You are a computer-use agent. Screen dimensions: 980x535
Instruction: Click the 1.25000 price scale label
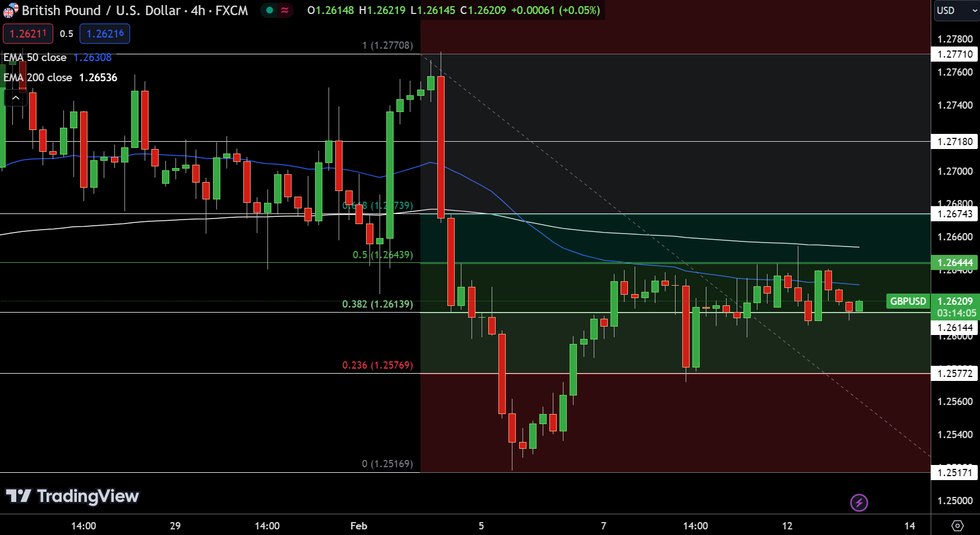point(955,500)
